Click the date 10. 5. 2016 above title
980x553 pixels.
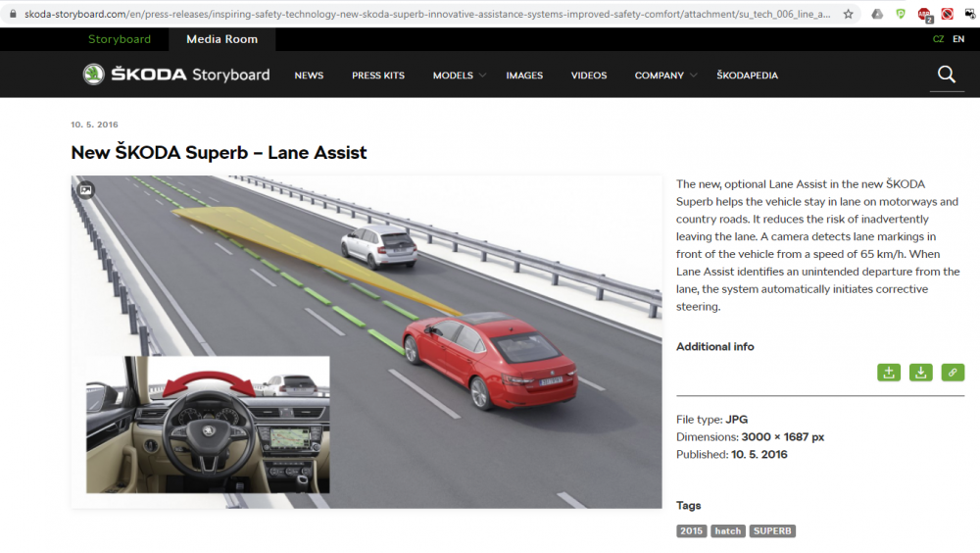coord(94,125)
